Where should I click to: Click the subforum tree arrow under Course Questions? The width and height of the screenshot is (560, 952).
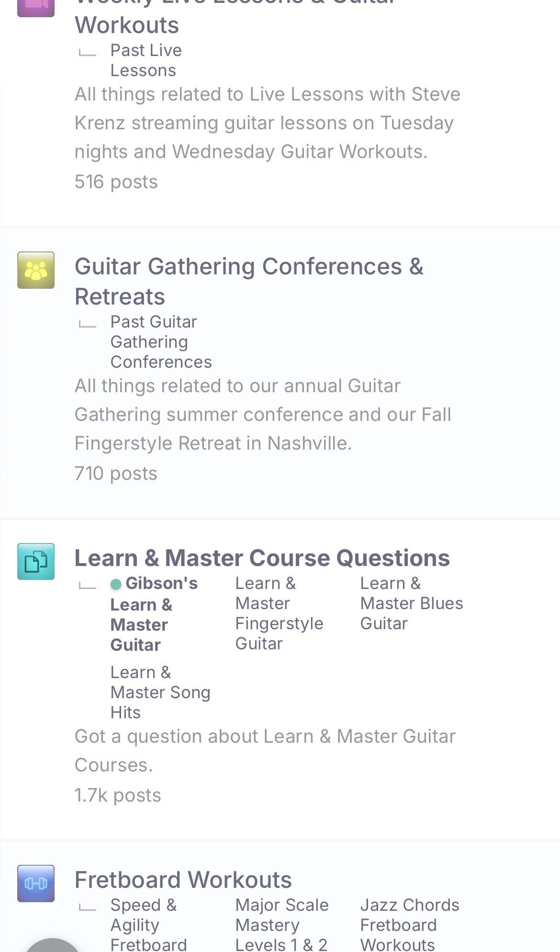point(88,586)
